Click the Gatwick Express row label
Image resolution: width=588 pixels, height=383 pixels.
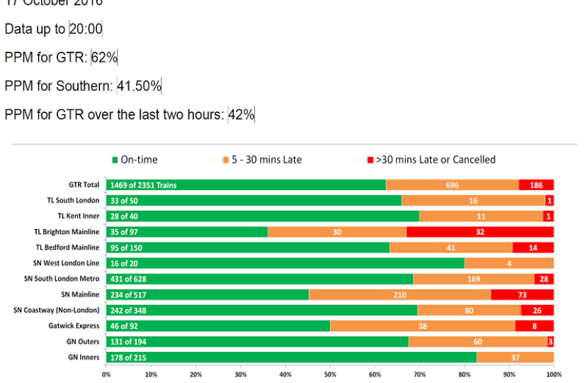tap(75, 326)
